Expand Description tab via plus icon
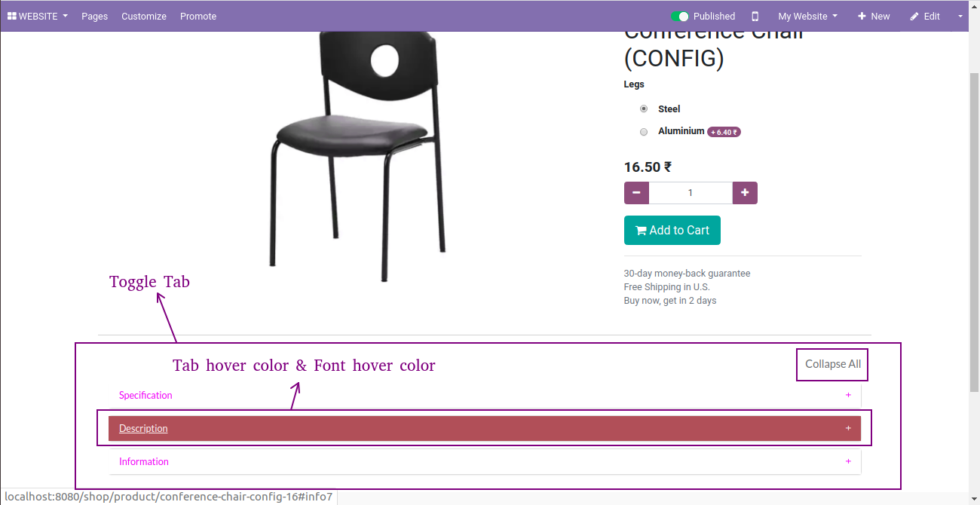This screenshot has height=505, width=980. [848, 428]
